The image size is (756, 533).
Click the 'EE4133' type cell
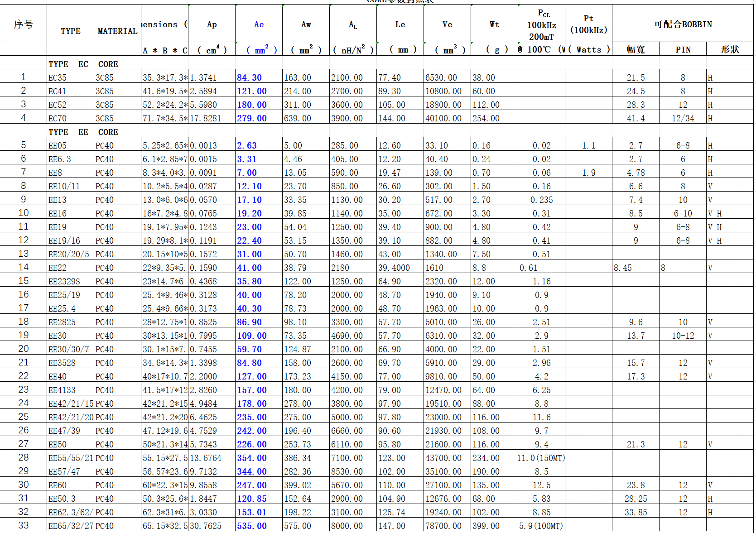tap(70, 390)
